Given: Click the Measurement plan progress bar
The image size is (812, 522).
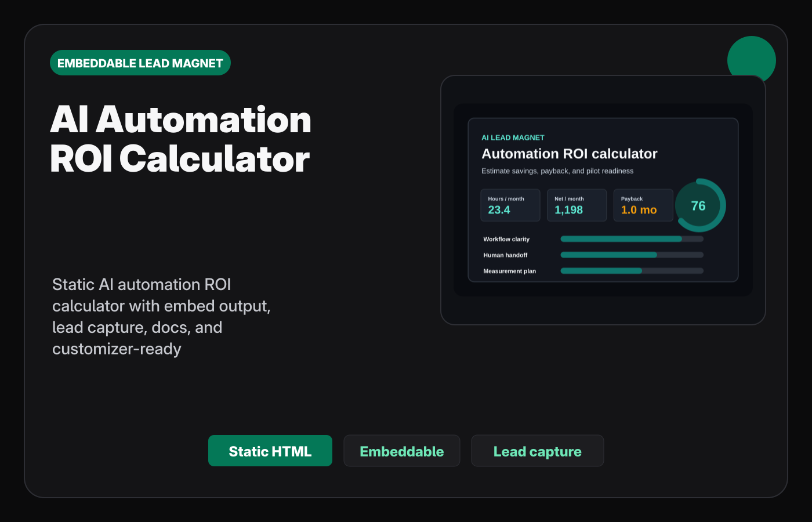Looking at the screenshot, I should (x=632, y=271).
